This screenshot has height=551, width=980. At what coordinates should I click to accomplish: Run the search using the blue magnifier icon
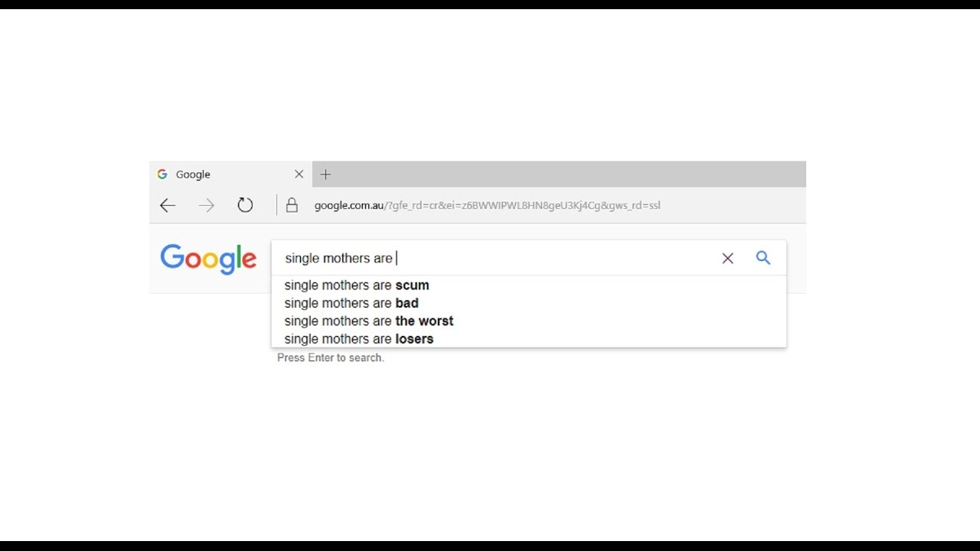tap(763, 258)
